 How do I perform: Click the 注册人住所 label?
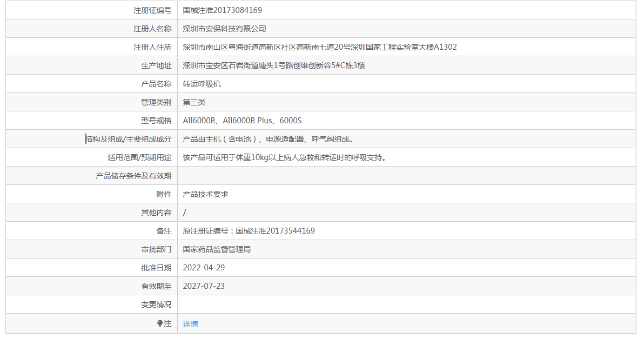point(152,47)
